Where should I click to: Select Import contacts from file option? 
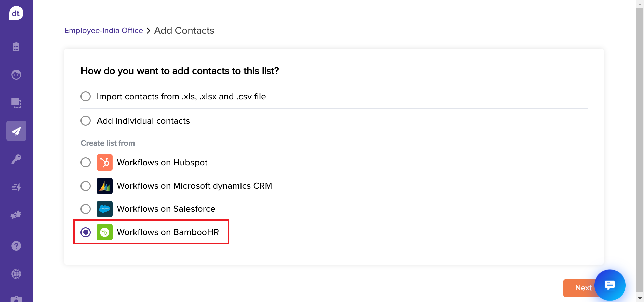click(86, 97)
